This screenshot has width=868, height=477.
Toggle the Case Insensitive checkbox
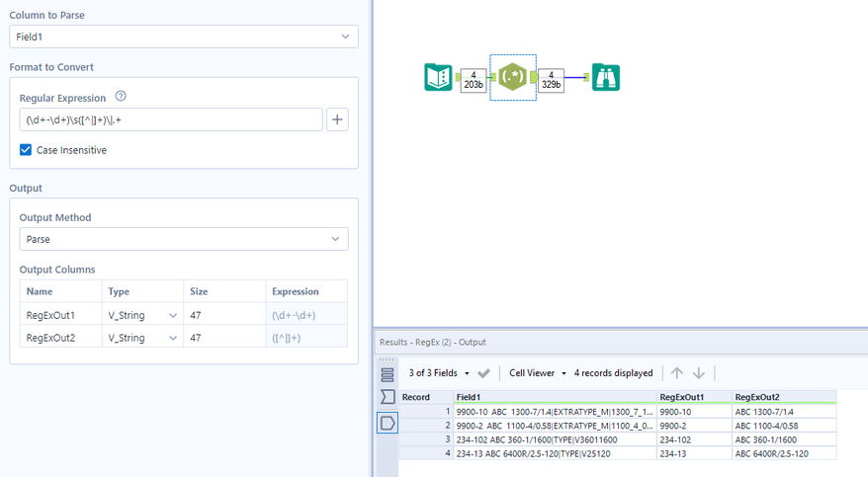(26, 150)
